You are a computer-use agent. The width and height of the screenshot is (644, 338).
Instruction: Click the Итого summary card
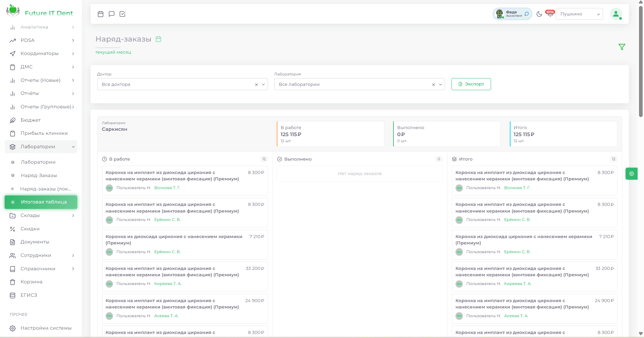click(x=563, y=134)
